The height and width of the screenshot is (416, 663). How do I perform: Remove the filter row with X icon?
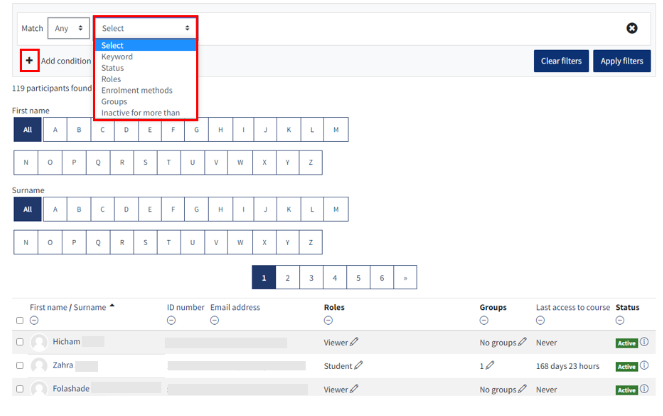[632, 28]
